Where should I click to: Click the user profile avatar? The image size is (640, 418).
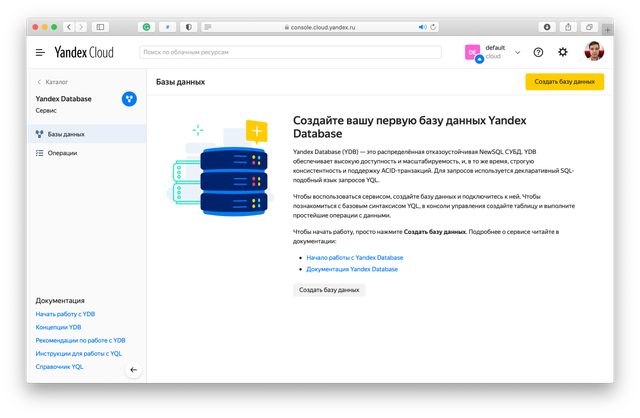click(x=593, y=52)
